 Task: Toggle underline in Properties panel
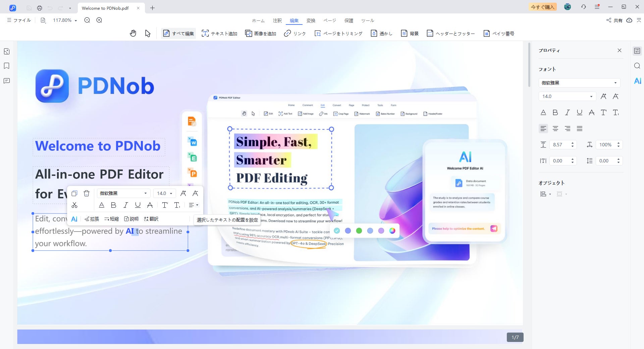point(580,112)
